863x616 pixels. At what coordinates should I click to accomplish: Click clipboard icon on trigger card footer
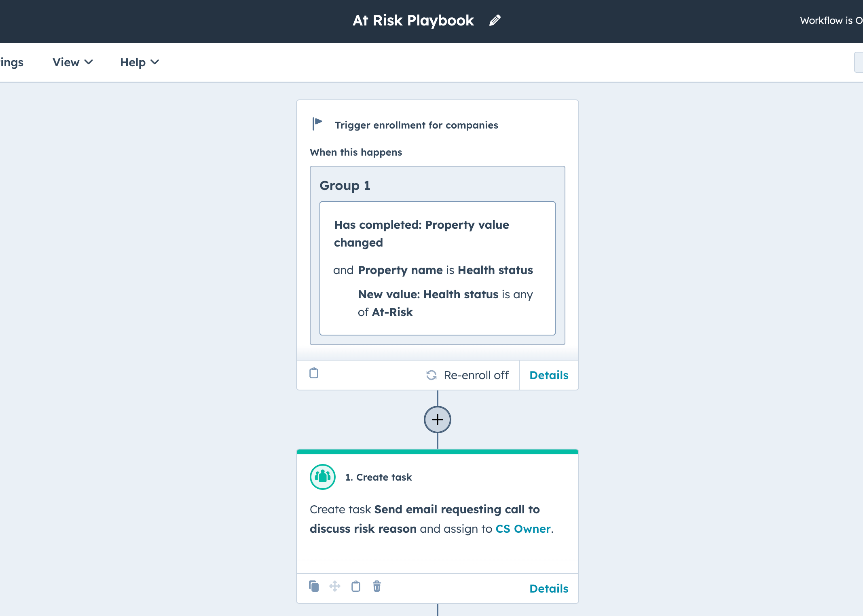point(314,373)
